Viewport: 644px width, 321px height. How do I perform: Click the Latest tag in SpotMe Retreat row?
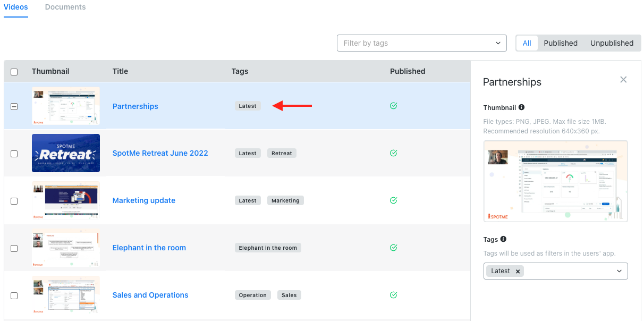248,153
